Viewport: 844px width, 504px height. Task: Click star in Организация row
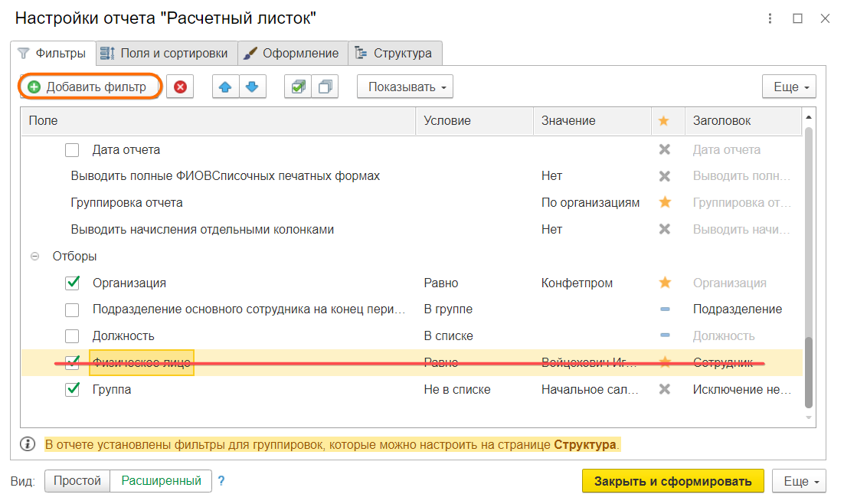pos(665,283)
